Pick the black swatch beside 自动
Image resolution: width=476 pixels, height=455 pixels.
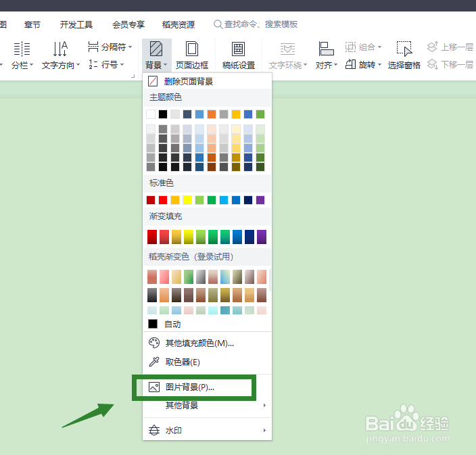(x=153, y=324)
